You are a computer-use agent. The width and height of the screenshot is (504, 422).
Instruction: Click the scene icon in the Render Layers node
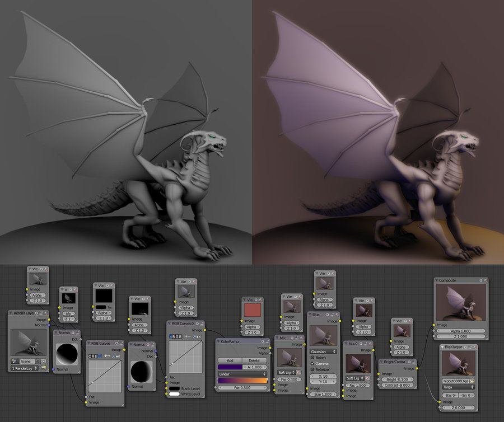coord(15,361)
